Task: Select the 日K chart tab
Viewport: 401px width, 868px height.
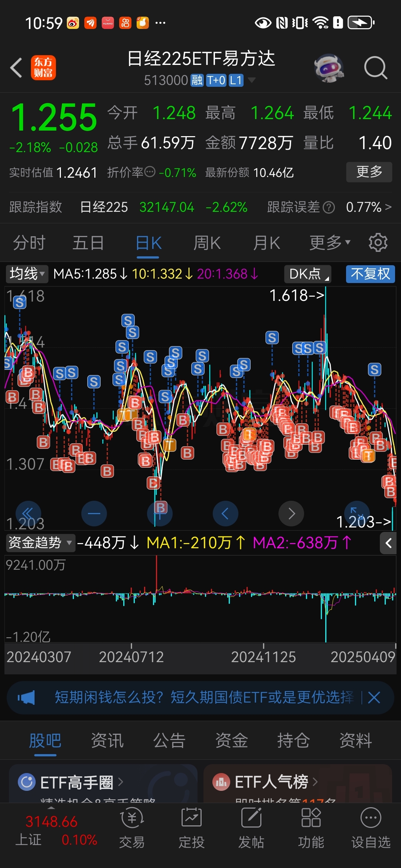Action: coord(149,243)
